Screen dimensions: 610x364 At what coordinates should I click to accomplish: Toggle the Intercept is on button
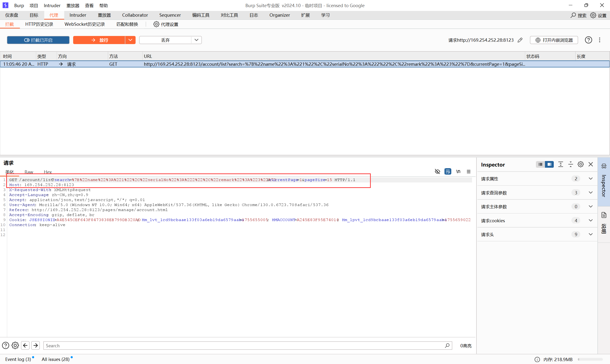click(38, 40)
